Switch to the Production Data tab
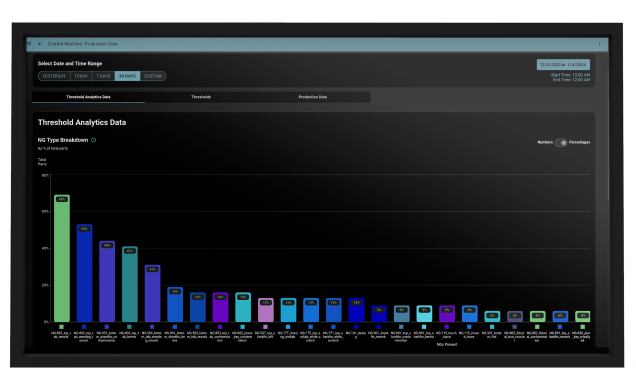Image resolution: width=636 pixels, height=381 pixels. tap(313, 97)
